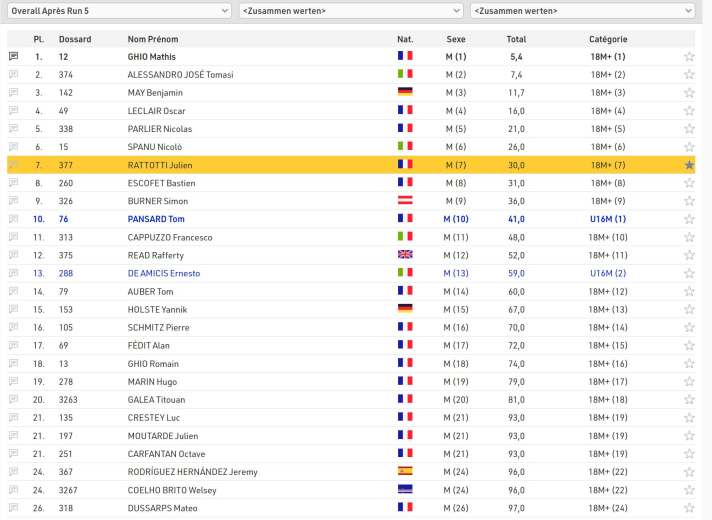This screenshot has width=712, height=520.
Task: Open comment icon for CAPPUZZO Francesco row
Action: click(14, 237)
